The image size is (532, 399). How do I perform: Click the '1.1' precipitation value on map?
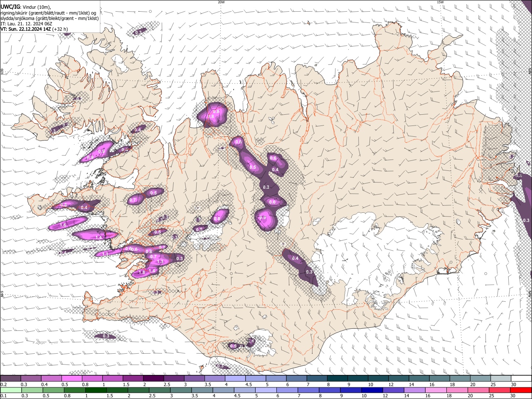coord(105,254)
